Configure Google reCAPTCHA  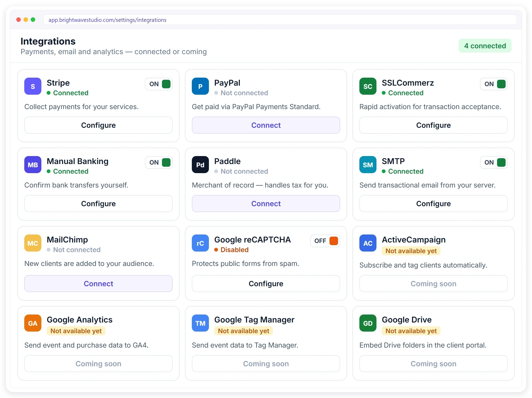click(266, 284)
